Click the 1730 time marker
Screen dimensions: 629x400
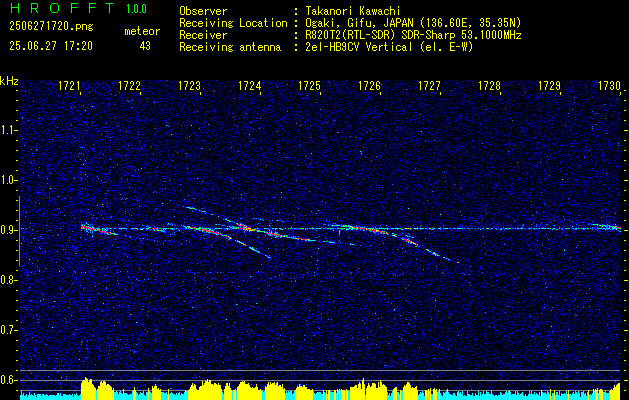609,86
